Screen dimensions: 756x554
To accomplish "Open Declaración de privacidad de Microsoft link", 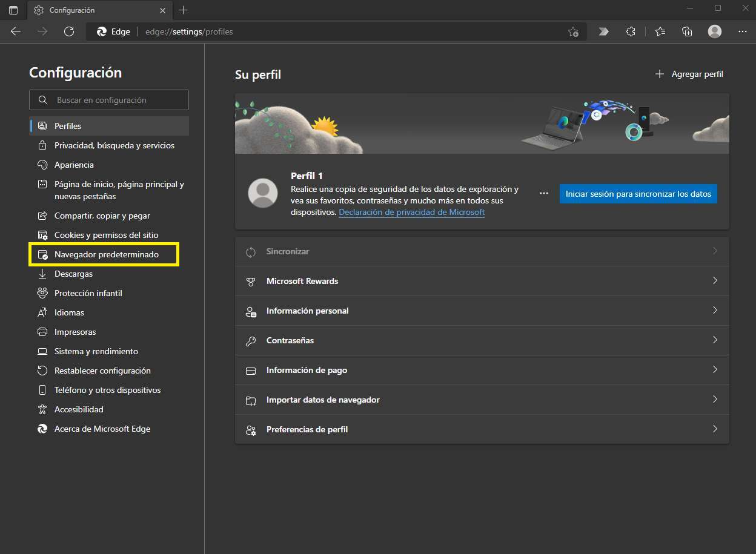I will tap(412, 213).
